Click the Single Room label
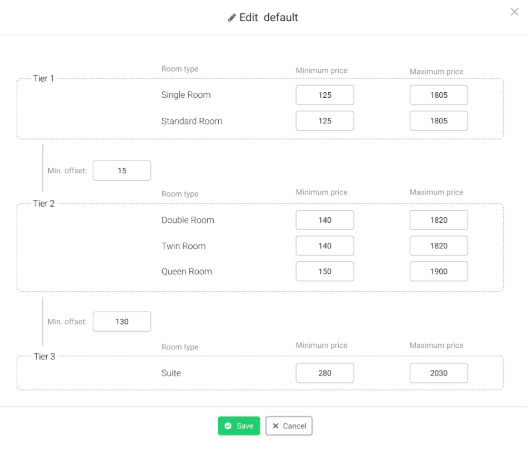 [186, 95]
